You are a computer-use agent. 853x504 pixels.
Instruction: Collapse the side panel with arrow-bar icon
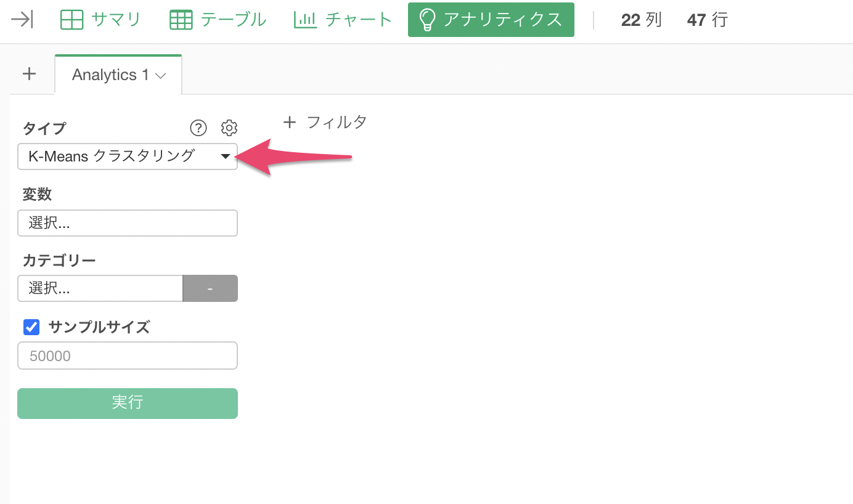pyautogui.click(x=22, y=20)
